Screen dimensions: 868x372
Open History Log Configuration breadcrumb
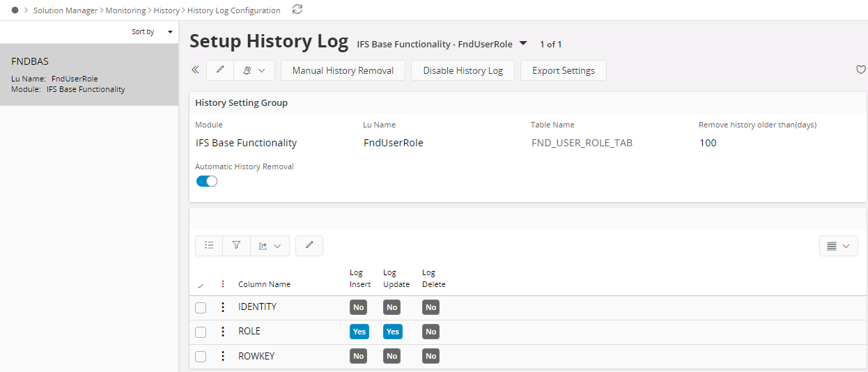[234, 10]
